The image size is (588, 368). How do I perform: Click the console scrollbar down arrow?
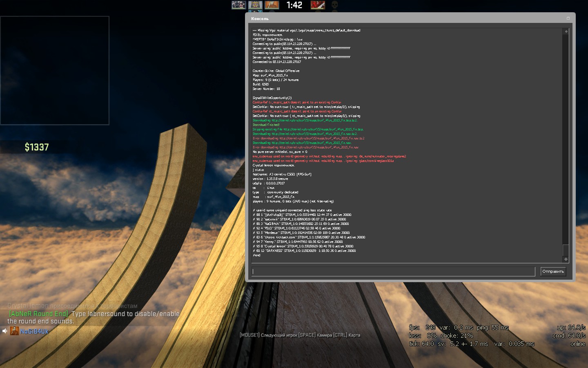click(566, 259)
